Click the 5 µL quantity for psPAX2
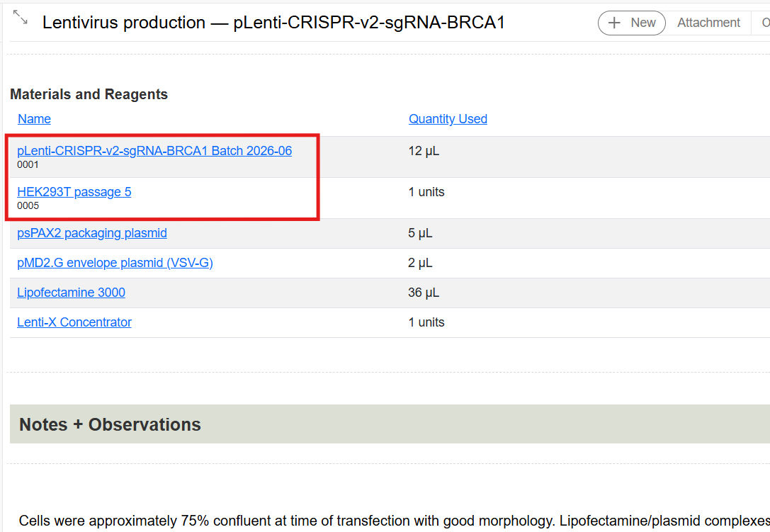 (420, 233)
